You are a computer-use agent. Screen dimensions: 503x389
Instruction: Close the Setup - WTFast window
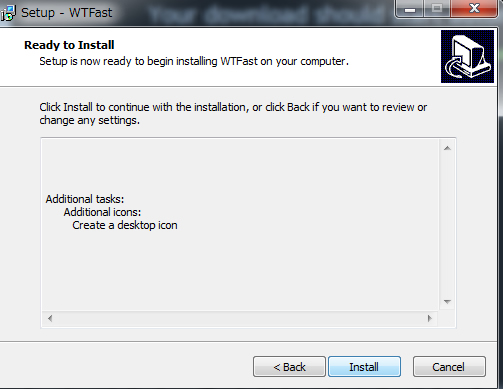click(474, 9)
